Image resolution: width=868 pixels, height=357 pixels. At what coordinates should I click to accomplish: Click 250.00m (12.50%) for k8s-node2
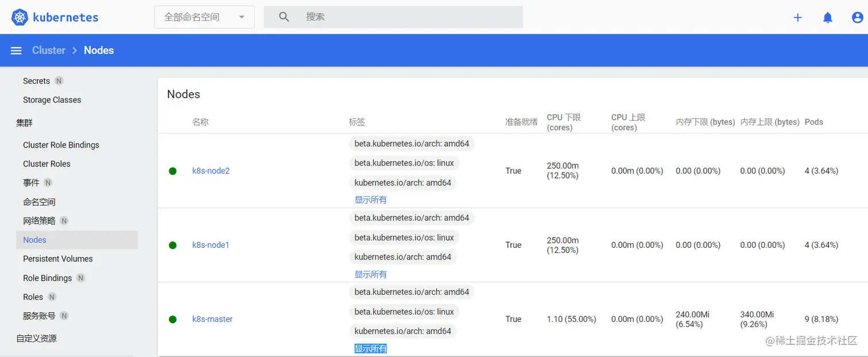(563, 171)
